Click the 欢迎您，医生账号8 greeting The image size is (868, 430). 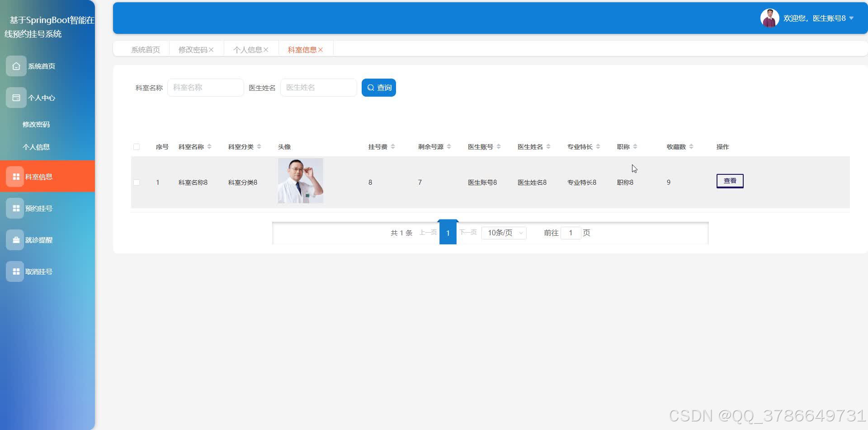[x=815, y=19]
